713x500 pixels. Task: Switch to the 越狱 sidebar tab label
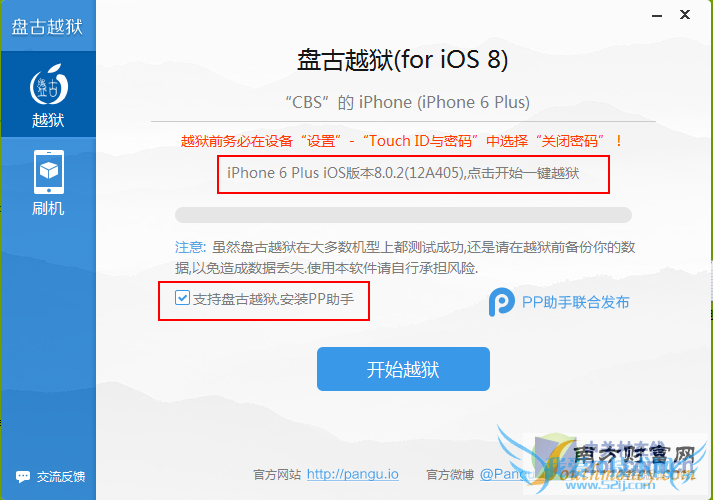point(48,120)
